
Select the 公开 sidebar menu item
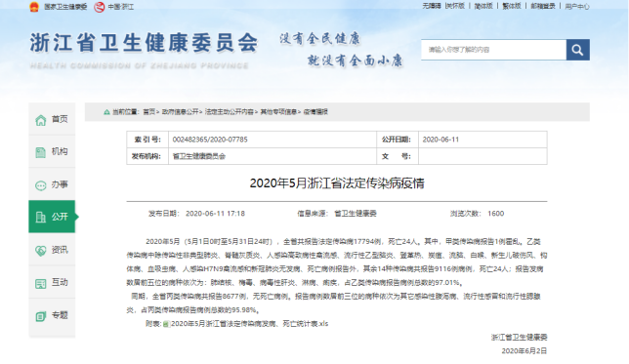pyautogui.click(x=52, y=217)
